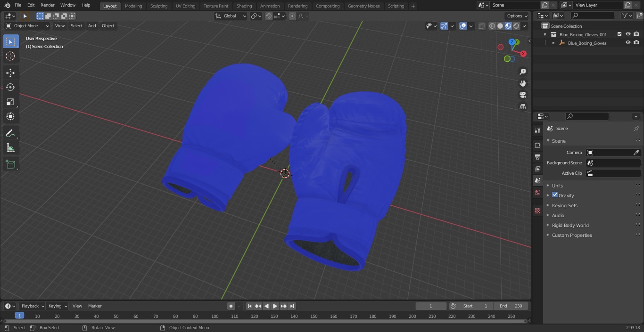Open the Object Mode dropdown
This screenshot has width=644, height=332.
click(27, 26)
